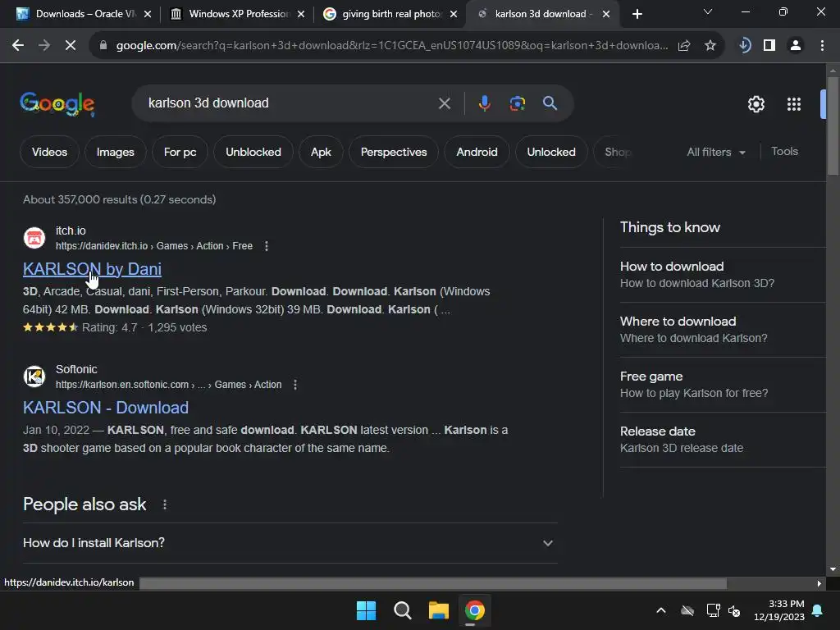Filter results by Videos
Viewport: 840px width, 630px height.
coord(50,152)
